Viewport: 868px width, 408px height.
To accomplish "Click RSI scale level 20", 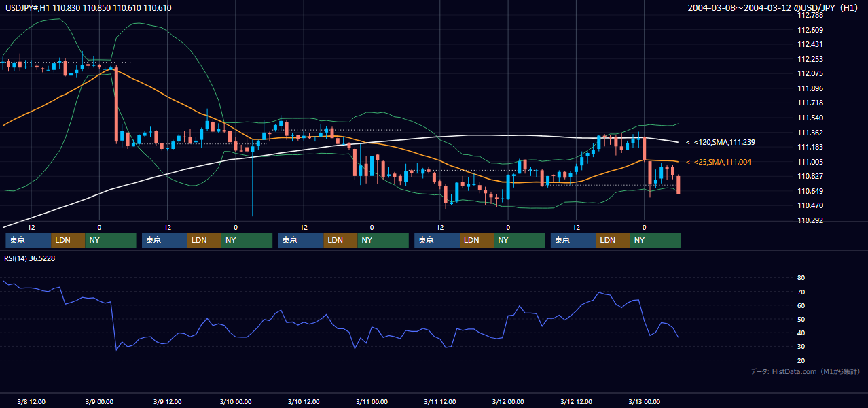I will [801, 360].
